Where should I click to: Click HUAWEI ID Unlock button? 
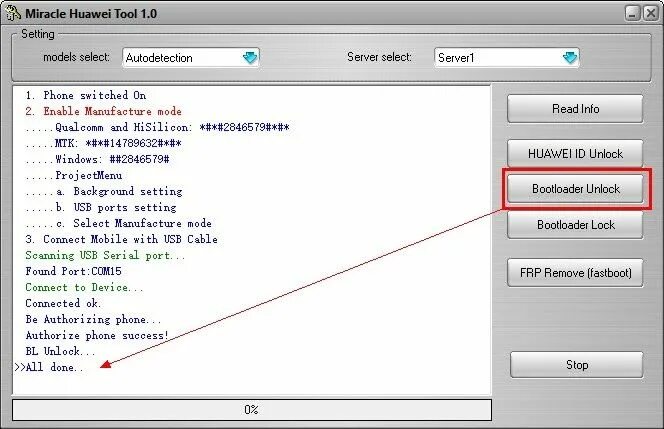(x=575, y=153)
